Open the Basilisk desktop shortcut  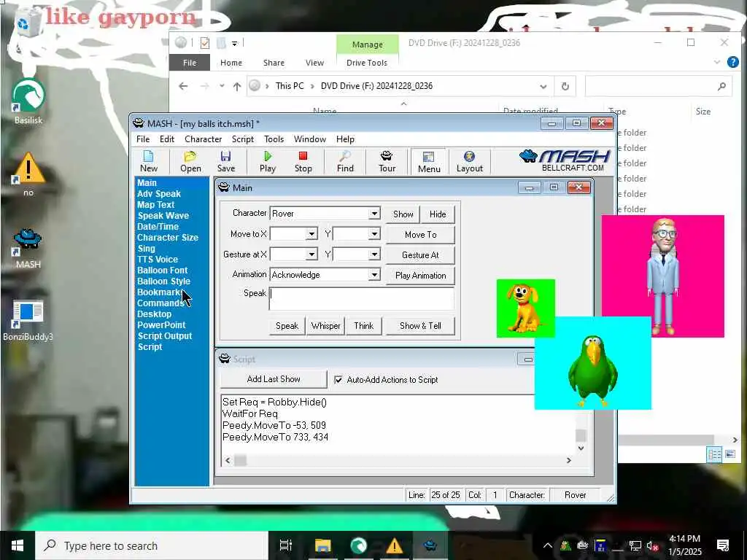(28, 101)
